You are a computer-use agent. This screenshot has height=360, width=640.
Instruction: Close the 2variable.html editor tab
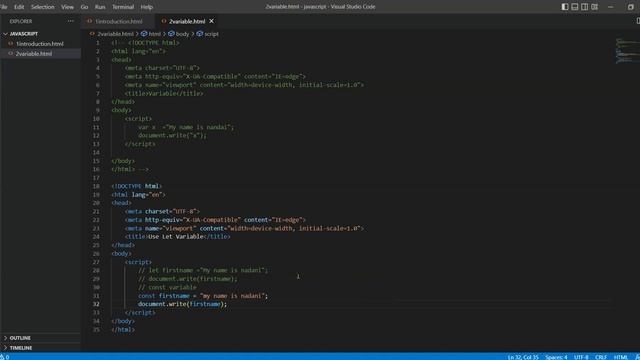coord(211,21)
